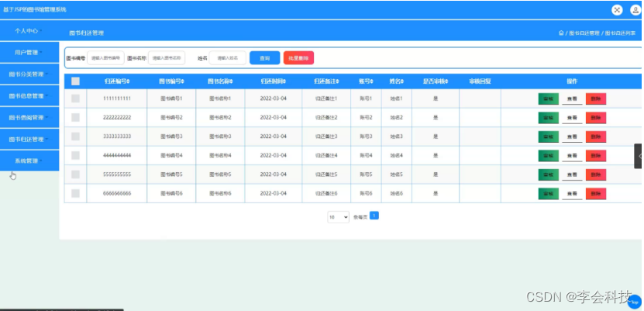This screenshot has height=311, width=644.
Task: Toggle the select-all checkbox in table header
Action: pos(76,81)
